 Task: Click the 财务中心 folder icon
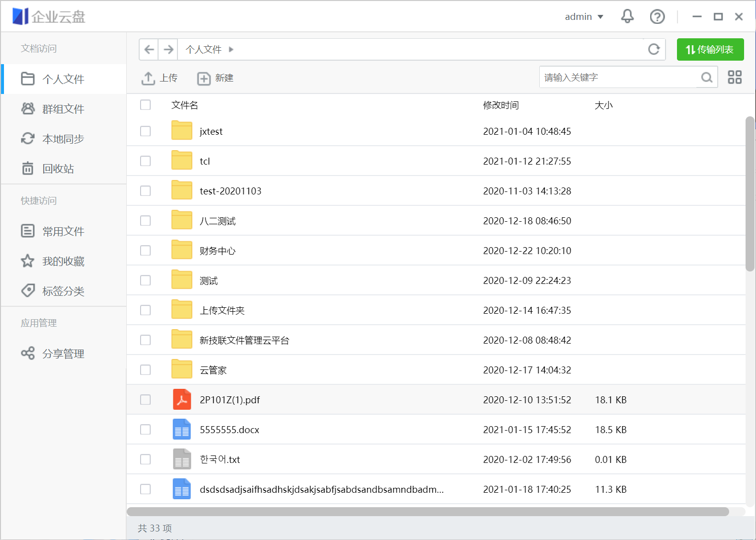[x=182, y=250]
